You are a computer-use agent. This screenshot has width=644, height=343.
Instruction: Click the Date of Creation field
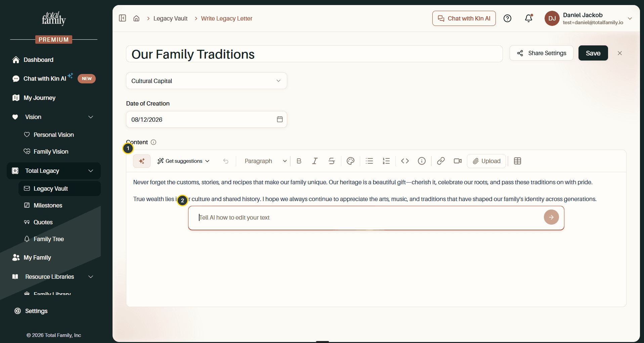click(207, 119)
